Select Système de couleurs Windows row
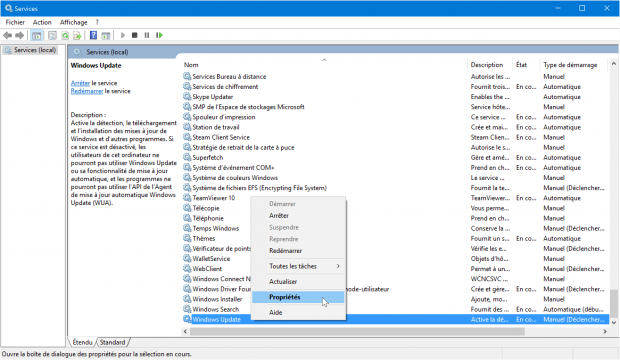 (394, 178)
